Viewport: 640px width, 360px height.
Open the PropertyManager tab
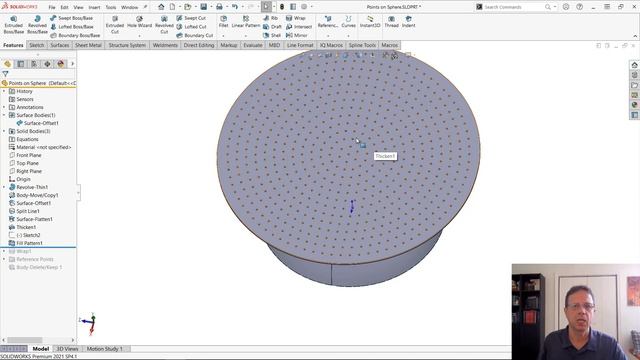click(21, 64)
